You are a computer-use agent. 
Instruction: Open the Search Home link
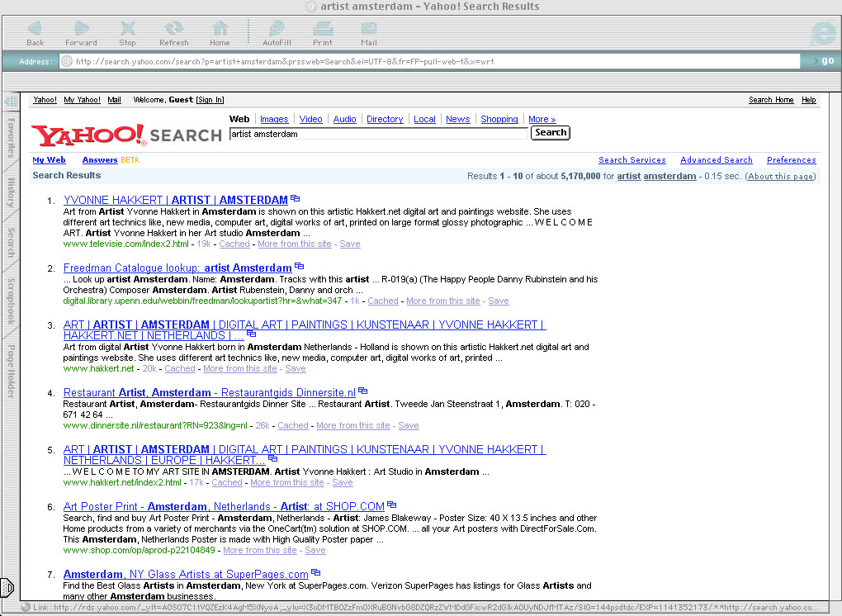pyautogui.click(x=770, y=100)
